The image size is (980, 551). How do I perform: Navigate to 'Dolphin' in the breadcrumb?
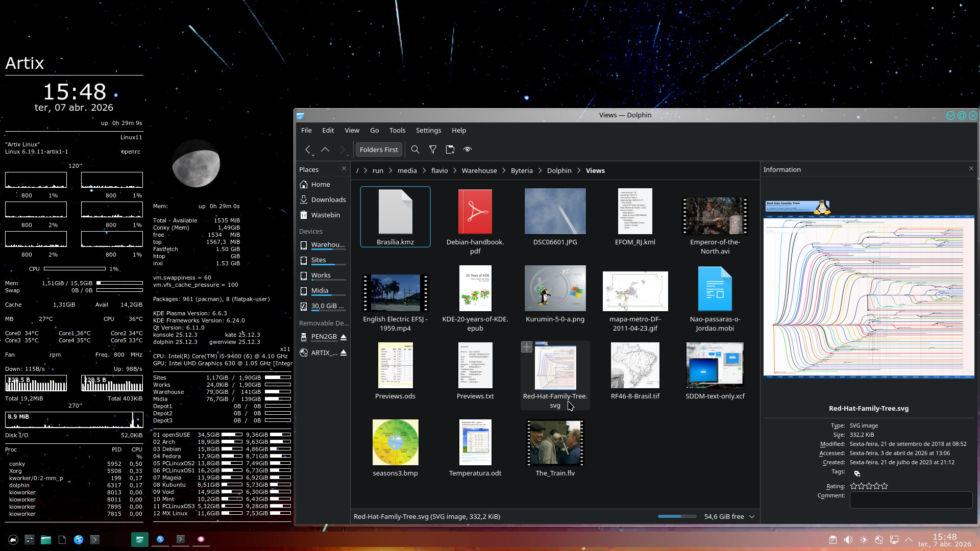[559, 170]
